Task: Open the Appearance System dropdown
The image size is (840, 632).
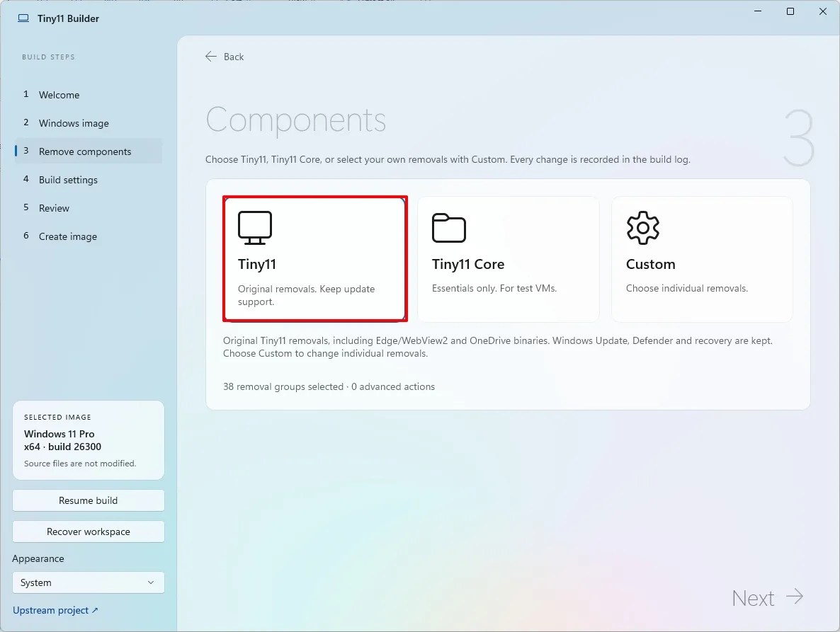Action: (89, 582)
